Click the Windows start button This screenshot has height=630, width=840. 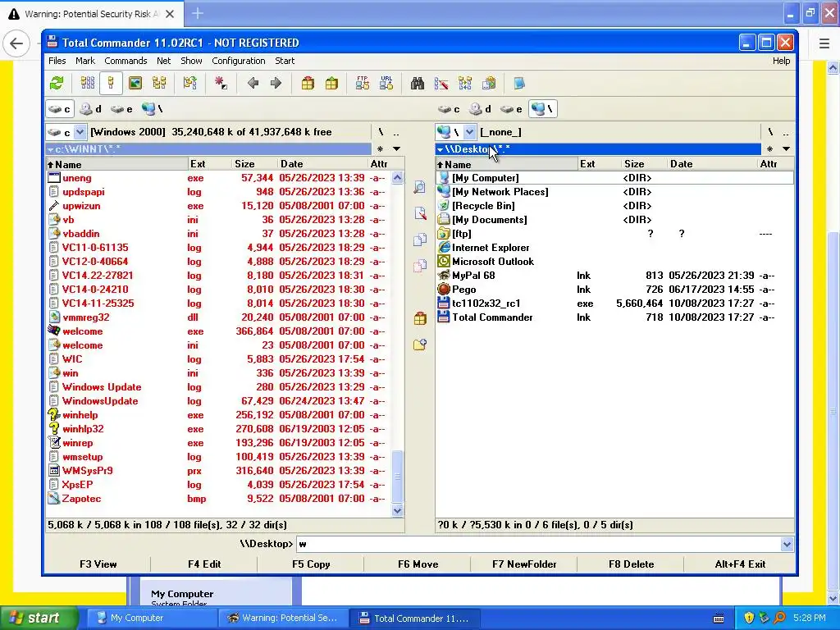(x=39, y=619)
